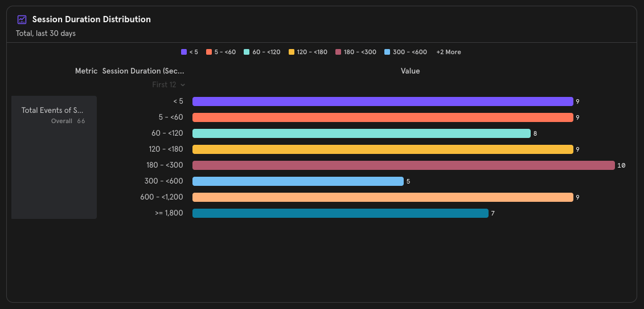The width and height of the screenshot is (644, 309).
Task: Click the maroon '180 - <300' legend swatch
Action: pos(338,52)
